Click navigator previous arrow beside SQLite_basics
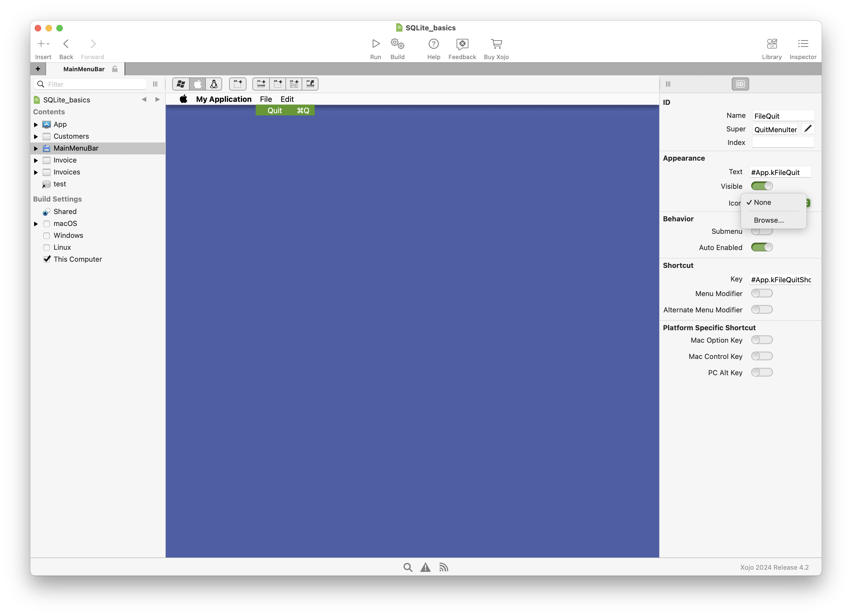This screenshot has width=852, height=616. pos(144,100)
